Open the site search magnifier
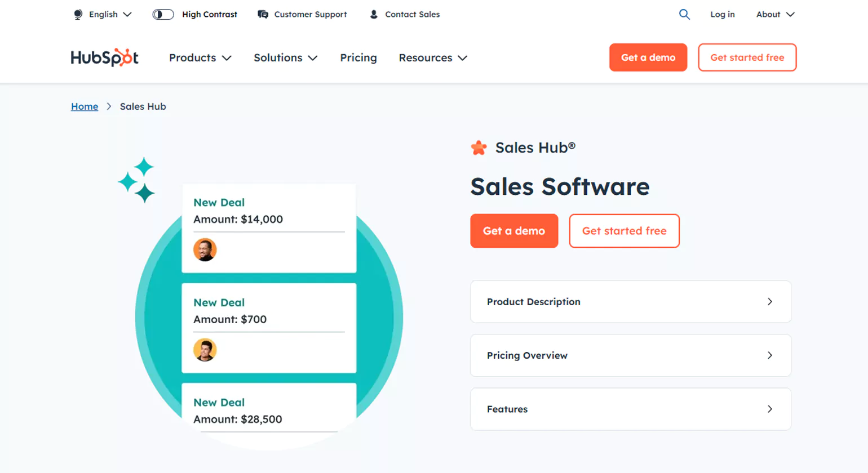Viewport: 868px width, 473px height. click(684, 14)
